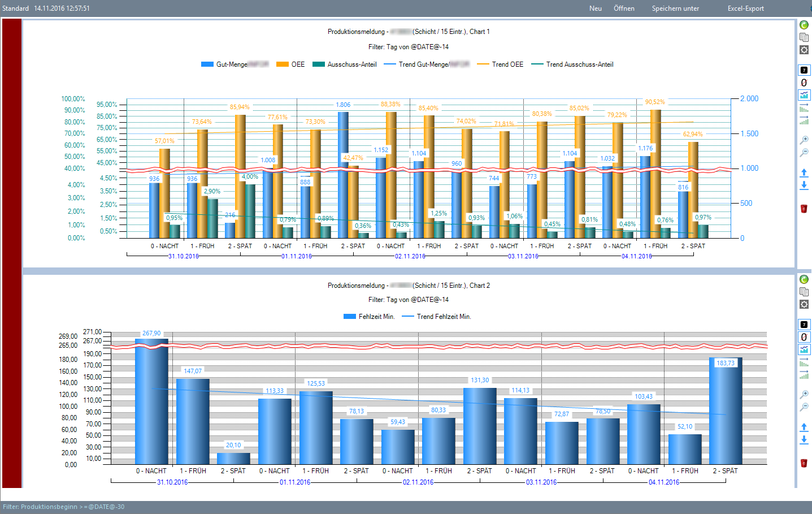Viewport: 812px width, 514px height.
Task: Open the Öffnen menu item
Action: (x=624, y=8)
